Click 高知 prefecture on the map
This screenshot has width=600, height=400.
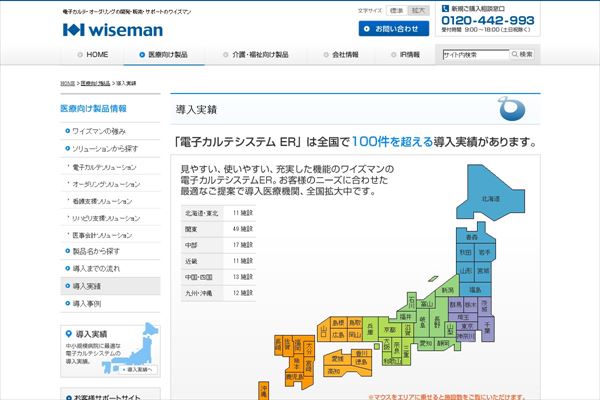(333, 371)
